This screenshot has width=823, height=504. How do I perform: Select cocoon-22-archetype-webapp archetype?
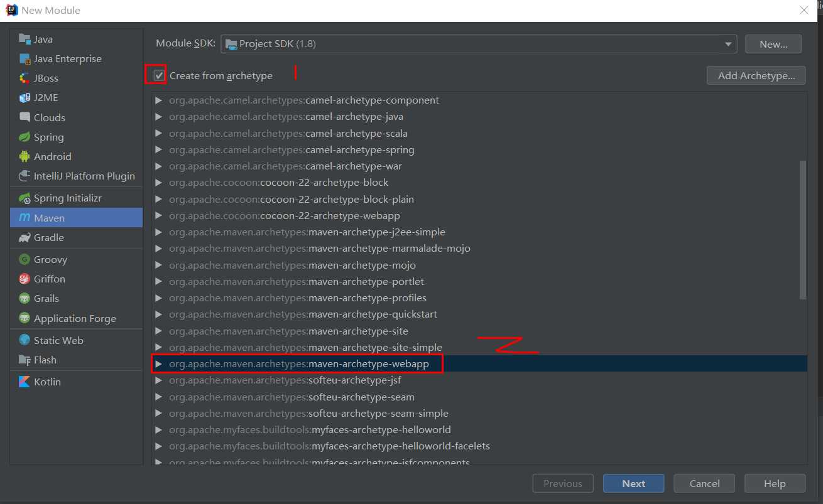coord(479,215)
